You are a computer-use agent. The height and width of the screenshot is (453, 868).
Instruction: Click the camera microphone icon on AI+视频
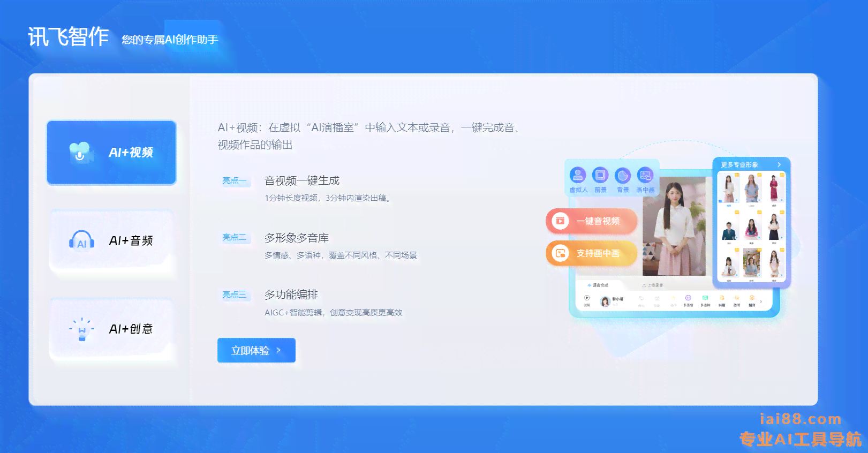click(x=80, y=153)
